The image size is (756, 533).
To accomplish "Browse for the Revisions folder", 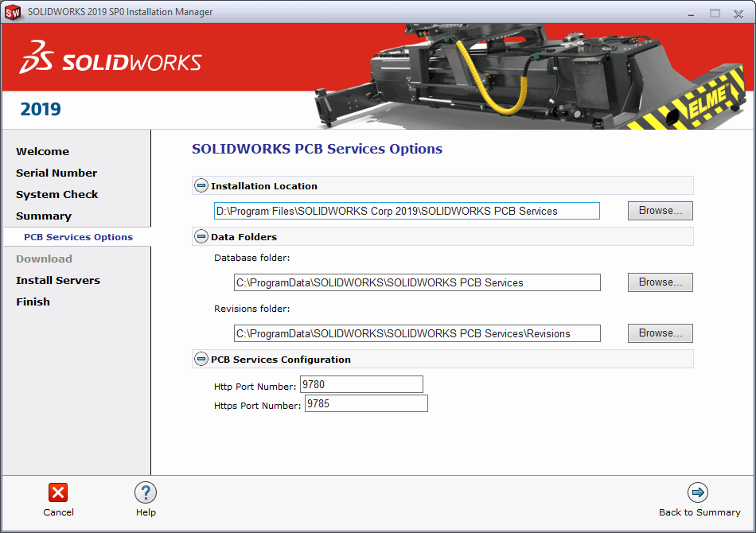I will pos(660,333).
